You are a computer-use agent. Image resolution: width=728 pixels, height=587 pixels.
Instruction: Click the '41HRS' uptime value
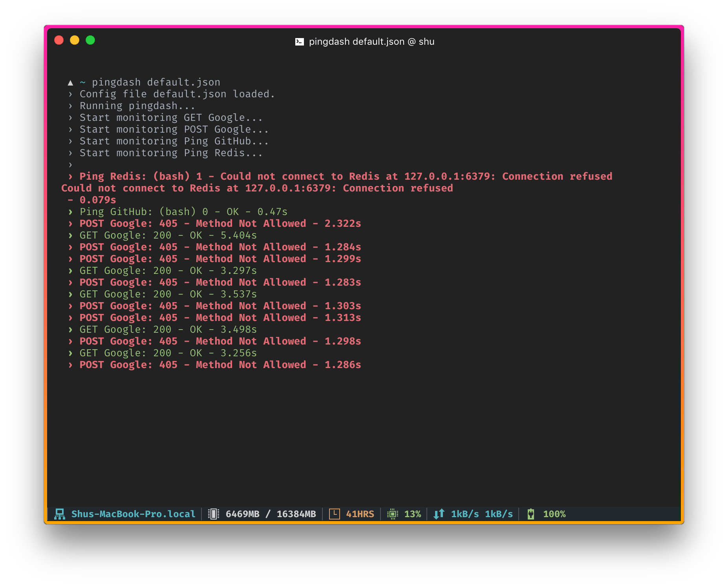pos(360,514)
